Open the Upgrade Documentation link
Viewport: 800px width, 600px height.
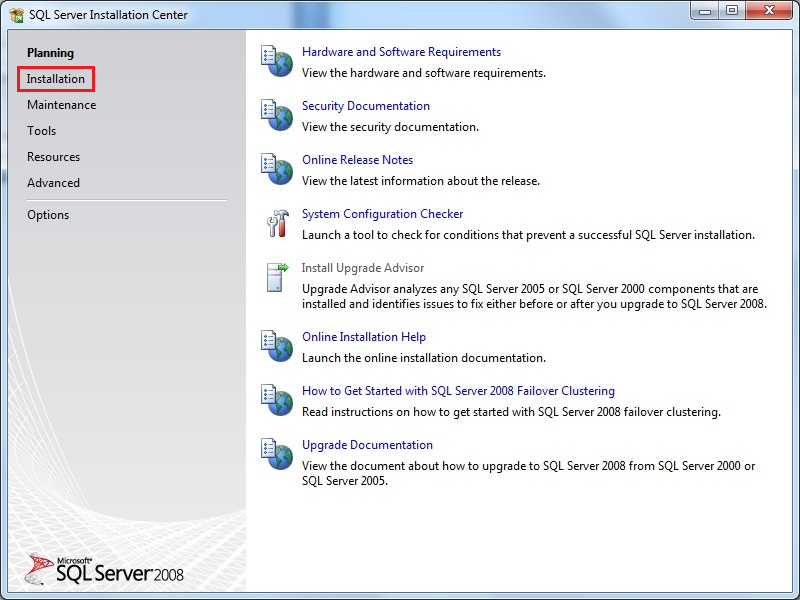pyautogui.click(x=367, y=445)
